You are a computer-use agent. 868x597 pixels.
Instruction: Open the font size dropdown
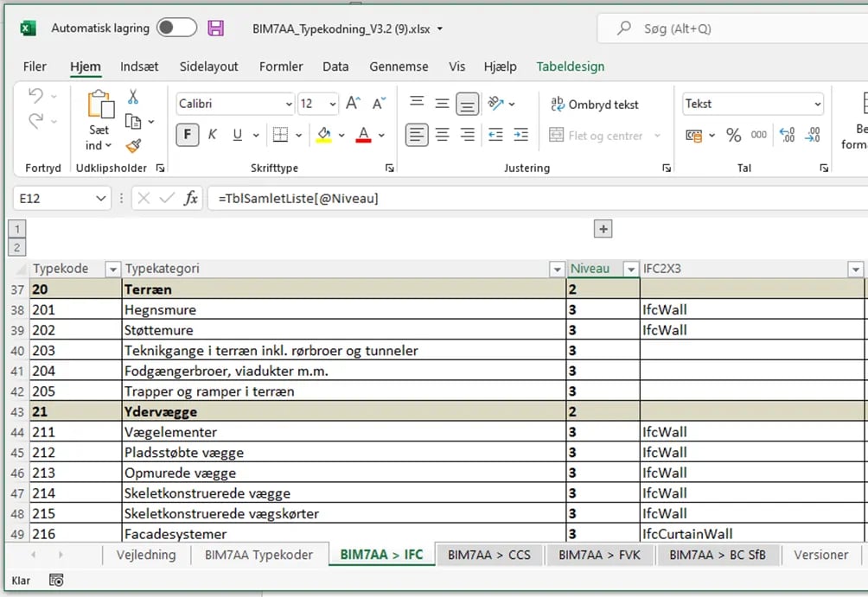tap(332, 104)
